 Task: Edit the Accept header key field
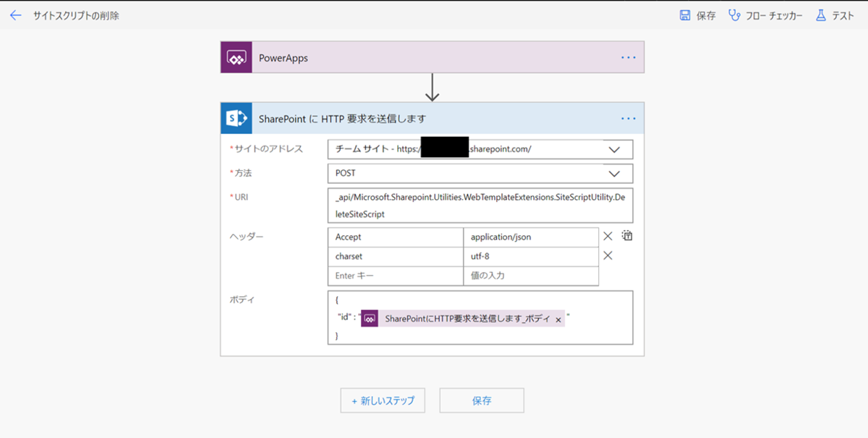395,237
